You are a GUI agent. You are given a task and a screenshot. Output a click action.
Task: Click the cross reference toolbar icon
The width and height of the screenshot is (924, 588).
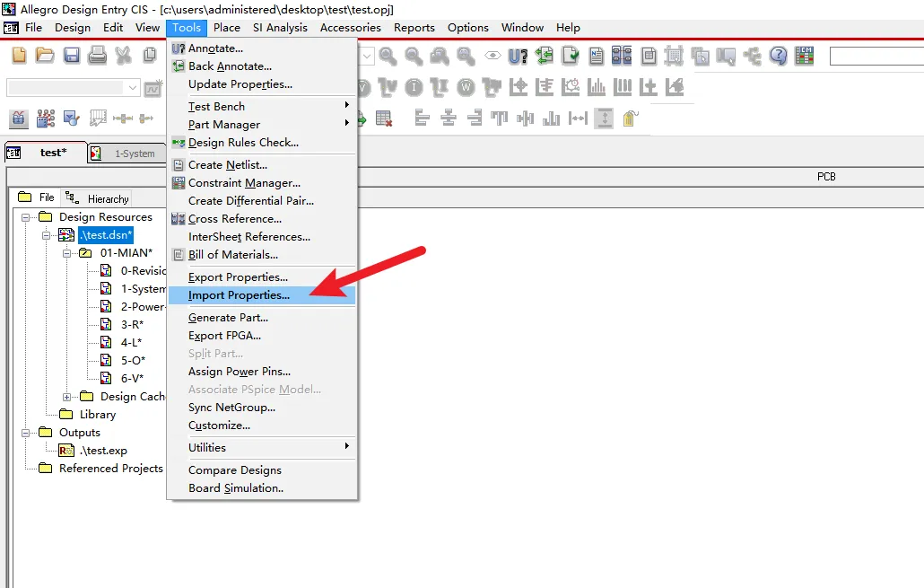coord(622,56)
